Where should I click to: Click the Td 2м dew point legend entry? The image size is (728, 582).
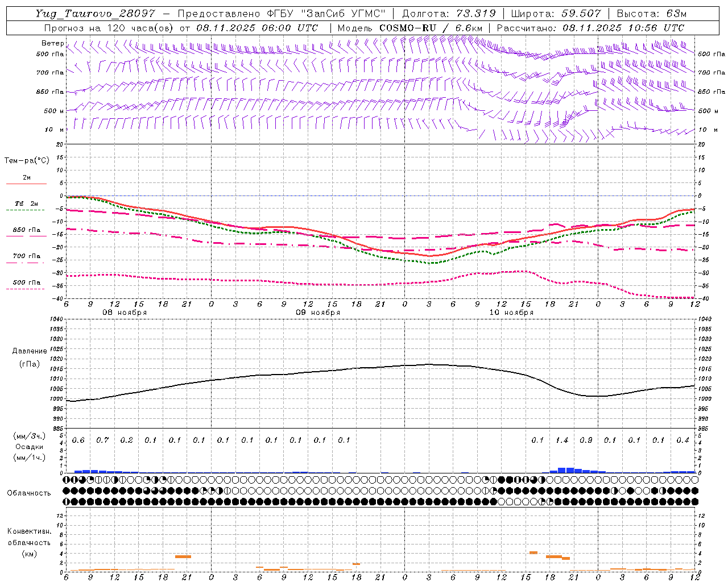(x=26, y=203)
